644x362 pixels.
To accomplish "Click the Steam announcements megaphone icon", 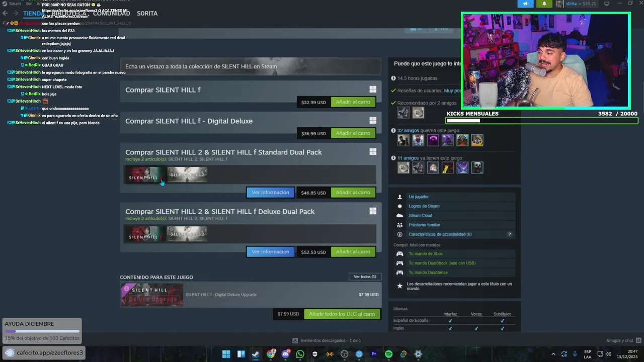I will (525, 4).
